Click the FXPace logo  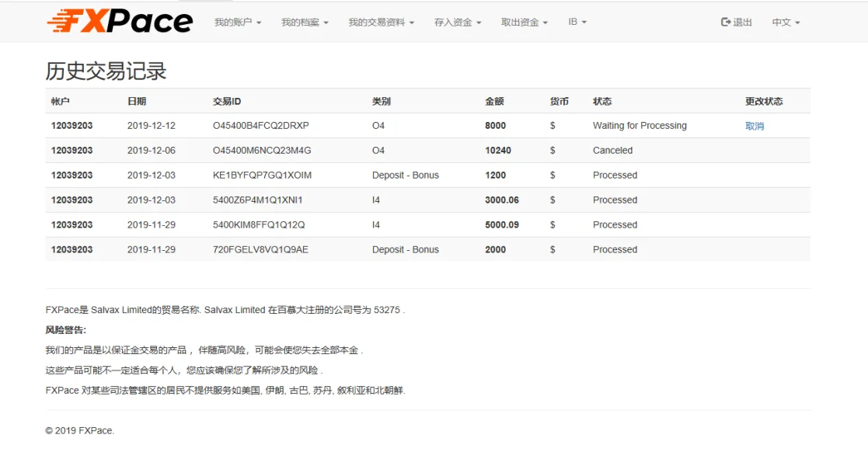click(120, 22)
